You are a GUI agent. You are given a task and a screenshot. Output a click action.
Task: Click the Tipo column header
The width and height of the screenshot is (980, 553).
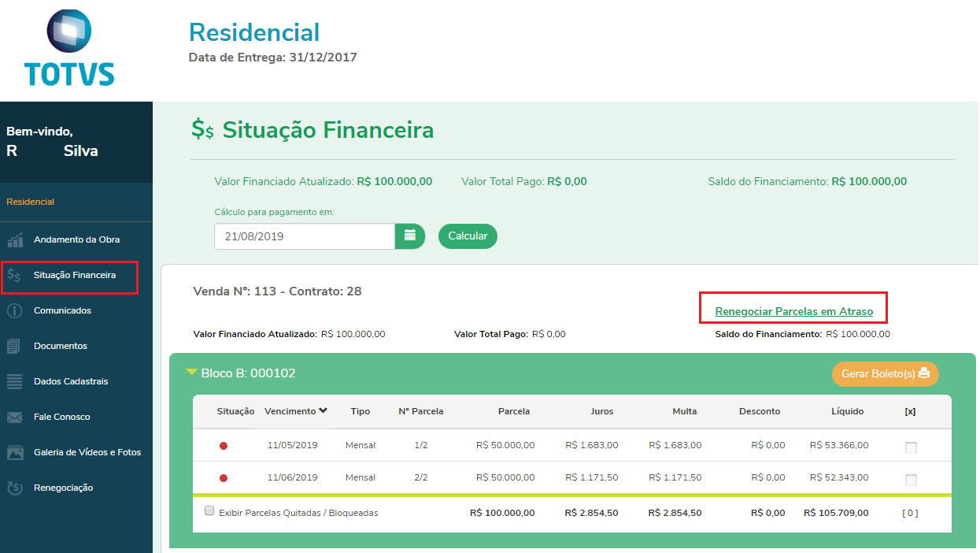click(361, 411)
